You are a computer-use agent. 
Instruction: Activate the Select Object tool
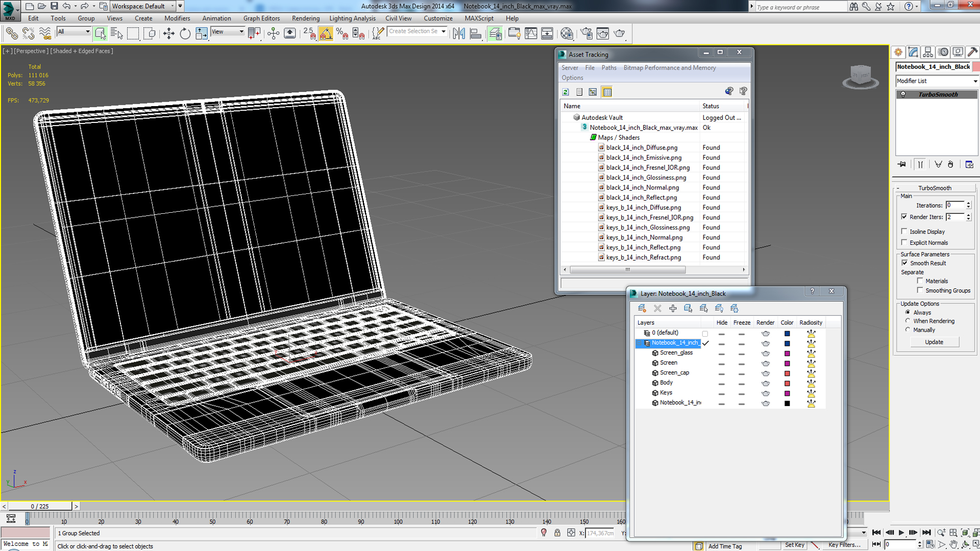click(100, 34)
